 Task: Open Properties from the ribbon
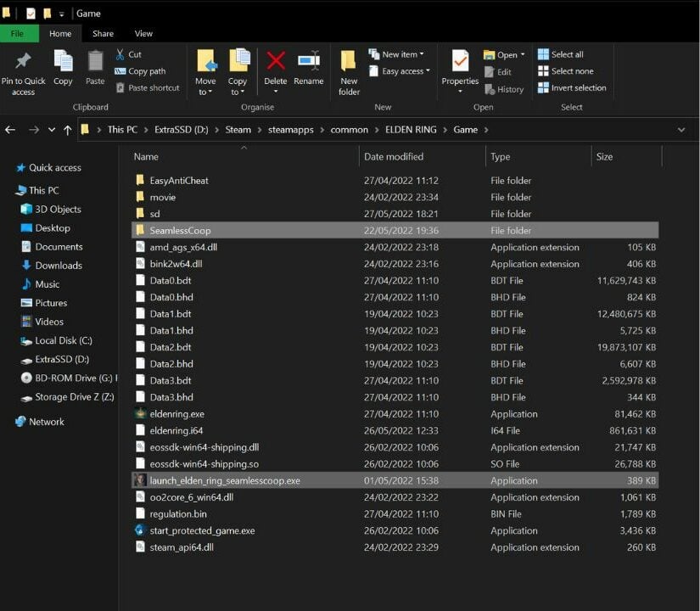click(460, 62)
